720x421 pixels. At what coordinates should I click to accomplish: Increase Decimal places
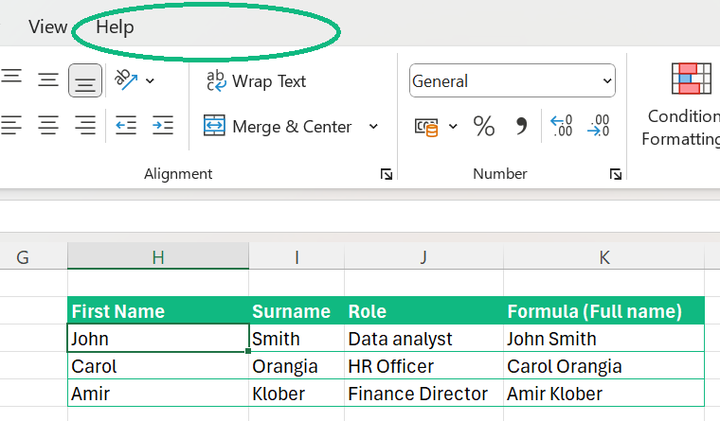pos(561,126)
